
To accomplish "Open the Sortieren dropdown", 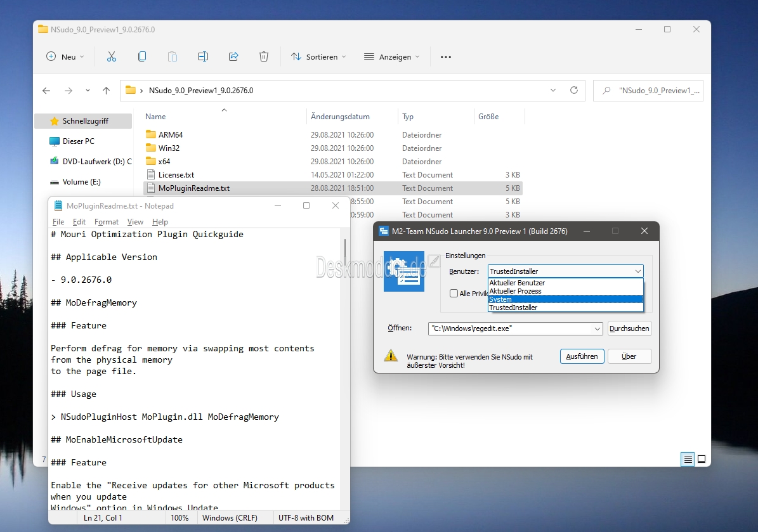I will pos(318,56).
